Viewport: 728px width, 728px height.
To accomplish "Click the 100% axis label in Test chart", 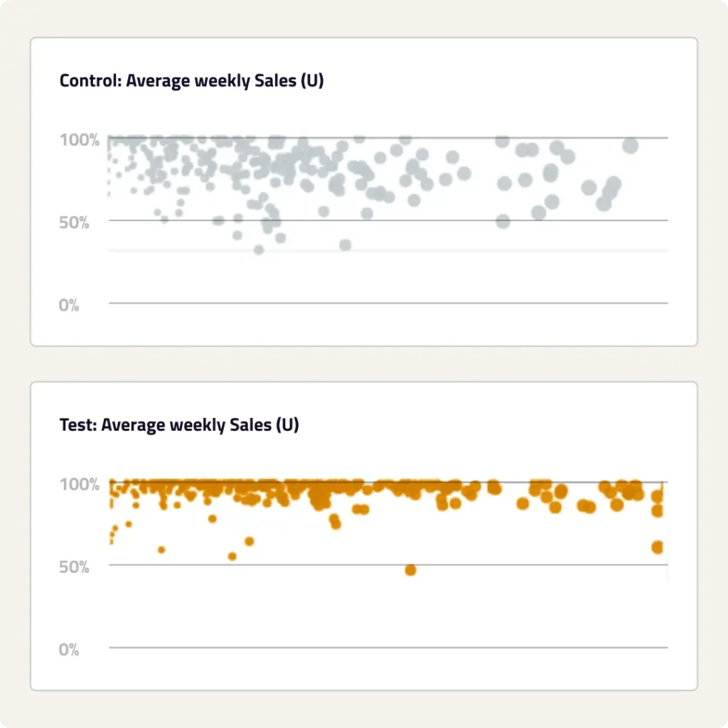I will 79,484.
